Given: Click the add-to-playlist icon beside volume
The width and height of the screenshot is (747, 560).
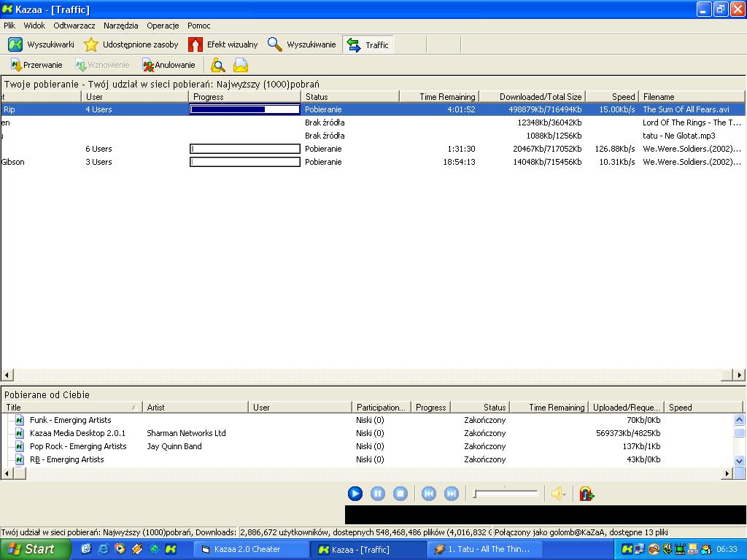Looking at the screenshot, I should (x=587, y=494).
